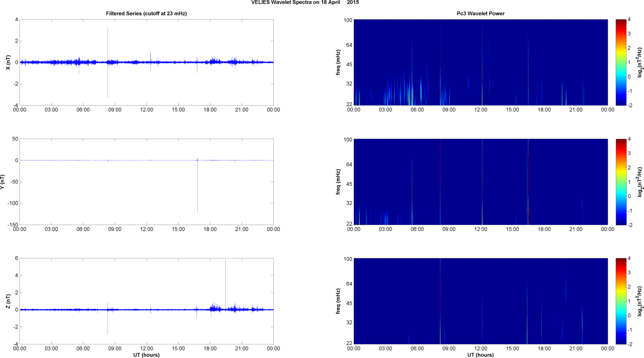Image resolution: width=644 pixels, height=358 pixels.
Task: Click the 32 frequency tick of bottom wavelet plot
Action: click(x=349, y=322)
